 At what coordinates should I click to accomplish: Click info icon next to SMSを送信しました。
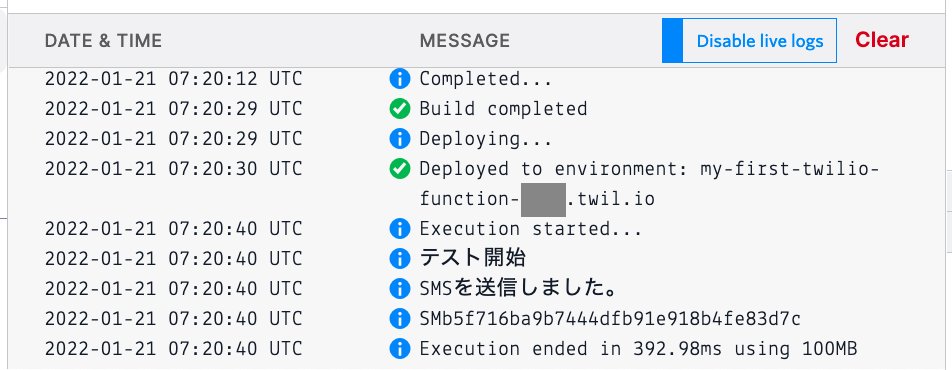(x=399, y=289)
